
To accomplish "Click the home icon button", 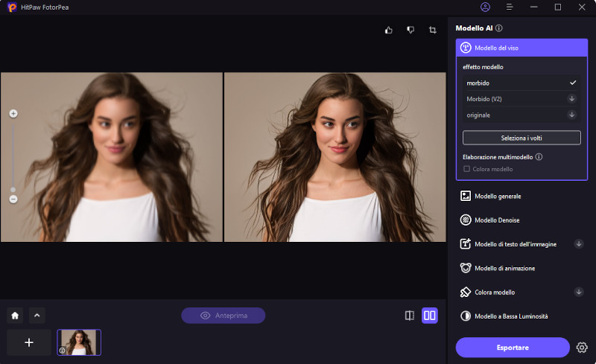I will (x=15, y=316).
